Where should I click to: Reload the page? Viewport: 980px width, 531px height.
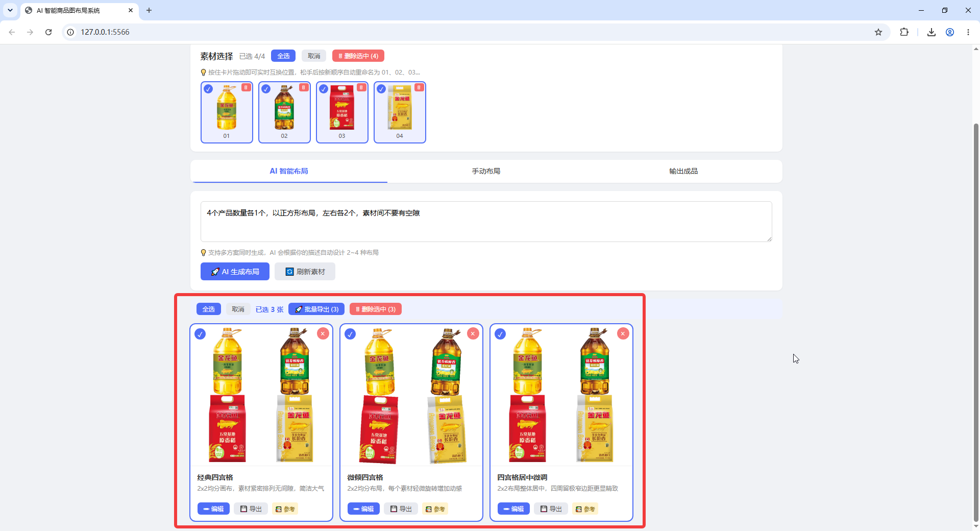48,32
